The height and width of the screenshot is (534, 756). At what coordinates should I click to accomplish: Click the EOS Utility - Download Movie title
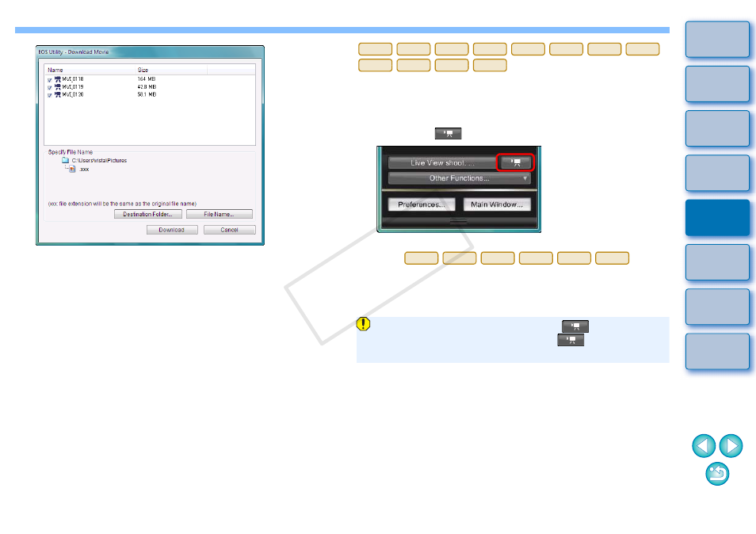(x=74, y=52)
